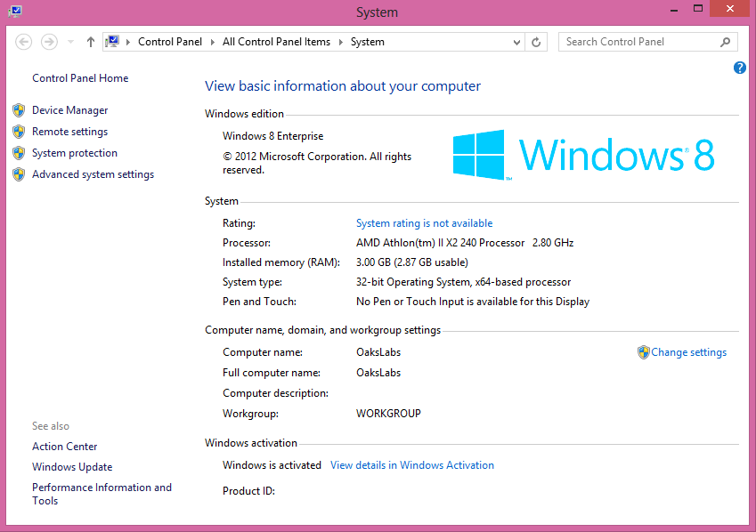Open the System rating is not available link
756x532 pixels.
coord(424,223)
